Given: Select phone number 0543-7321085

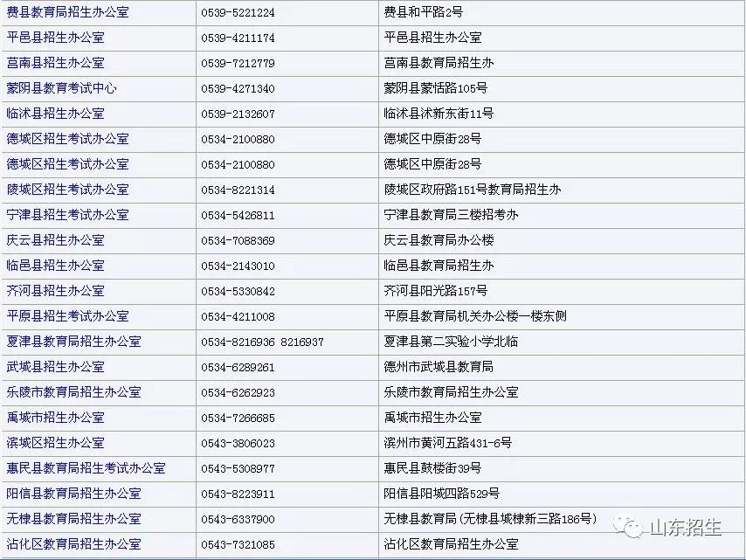Looking at the screenshot, I should pyautogui.click(x=238, y=545).
